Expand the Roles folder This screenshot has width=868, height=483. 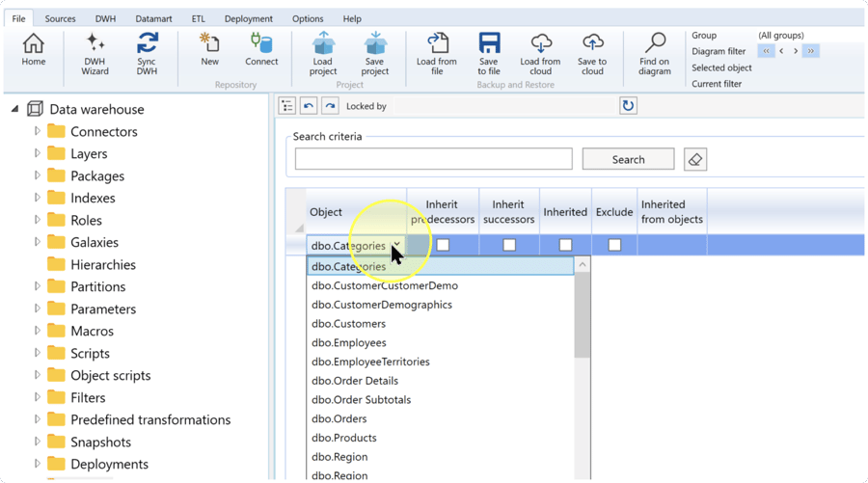[x=37, y=220]
